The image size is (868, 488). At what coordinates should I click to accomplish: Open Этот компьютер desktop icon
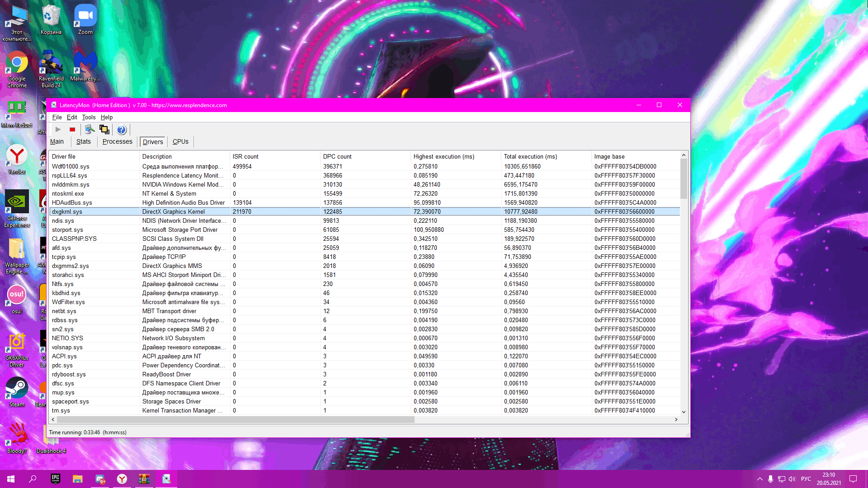pyautogui.click(x=17, y=23)
